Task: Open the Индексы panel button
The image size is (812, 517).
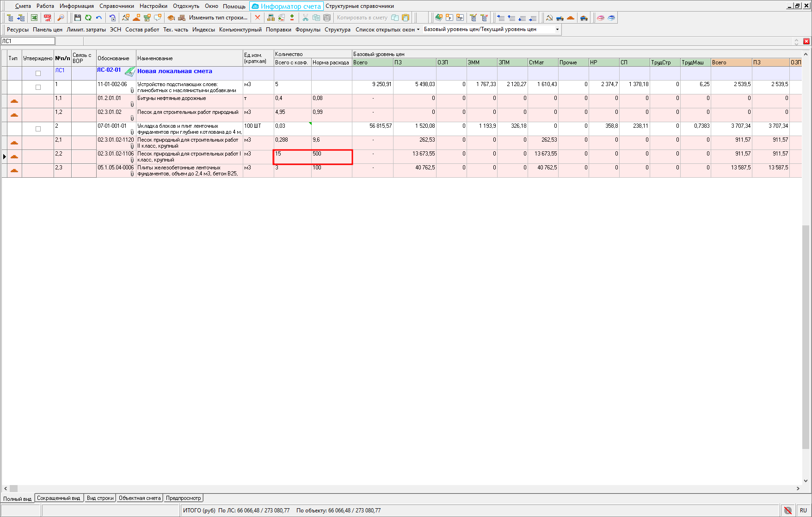Action: pyautogui.click(x=203, y=30)
